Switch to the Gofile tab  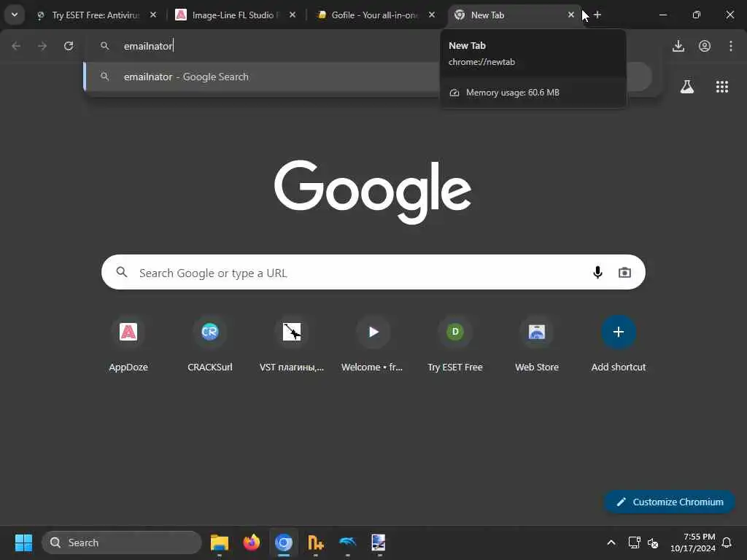373,15
